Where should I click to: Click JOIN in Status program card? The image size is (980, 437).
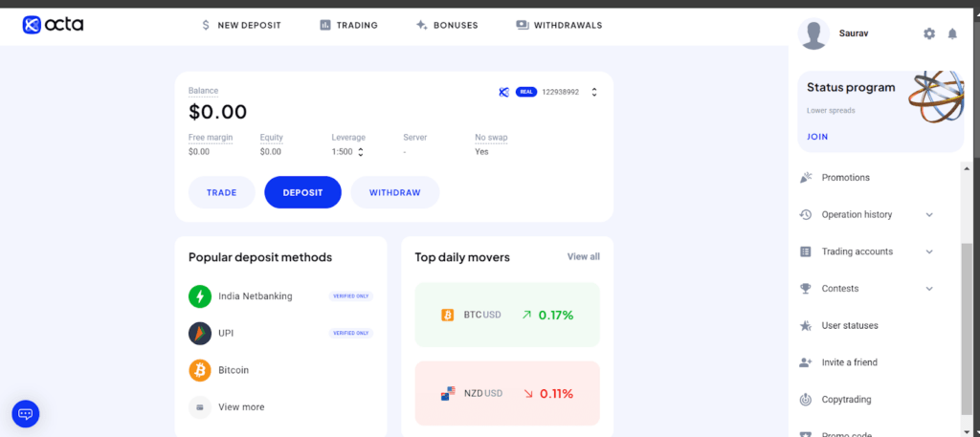click(817, 136)
